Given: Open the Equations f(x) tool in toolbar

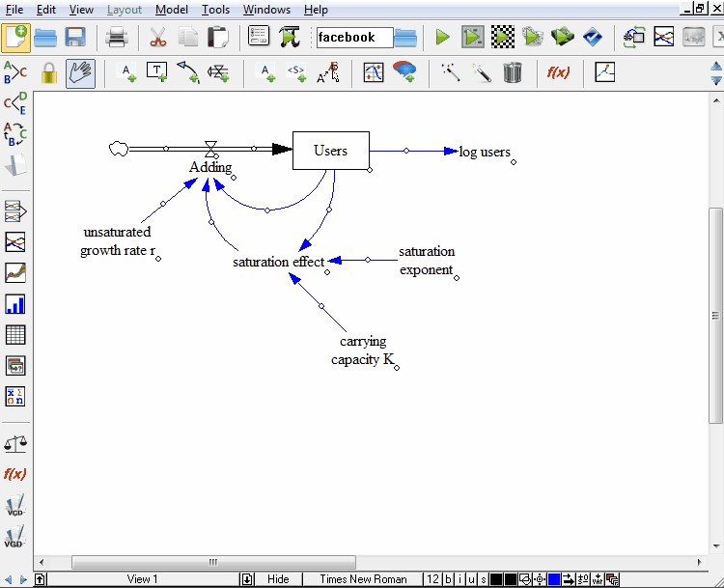Looking at the screenshot, I should [558, 72].
